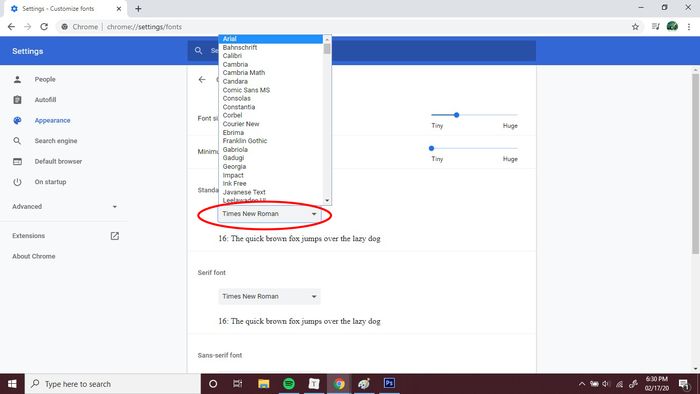Pick Courier New from the font list
This screenshot has width=700, height=394.
click(241, 124)
